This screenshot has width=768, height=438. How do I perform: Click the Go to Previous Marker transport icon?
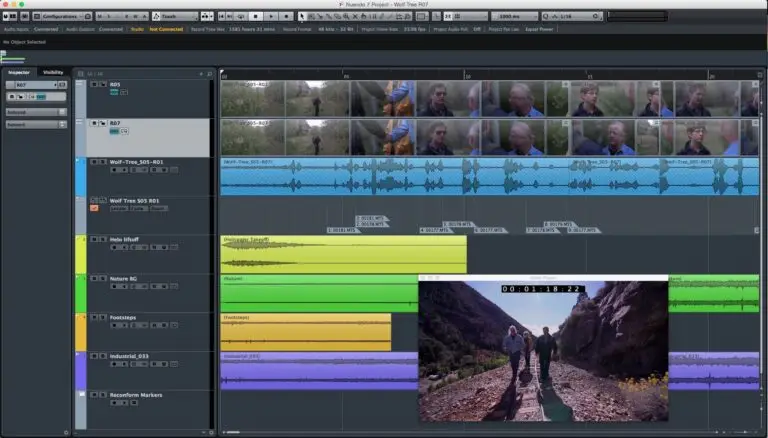[x=223, y=16]
